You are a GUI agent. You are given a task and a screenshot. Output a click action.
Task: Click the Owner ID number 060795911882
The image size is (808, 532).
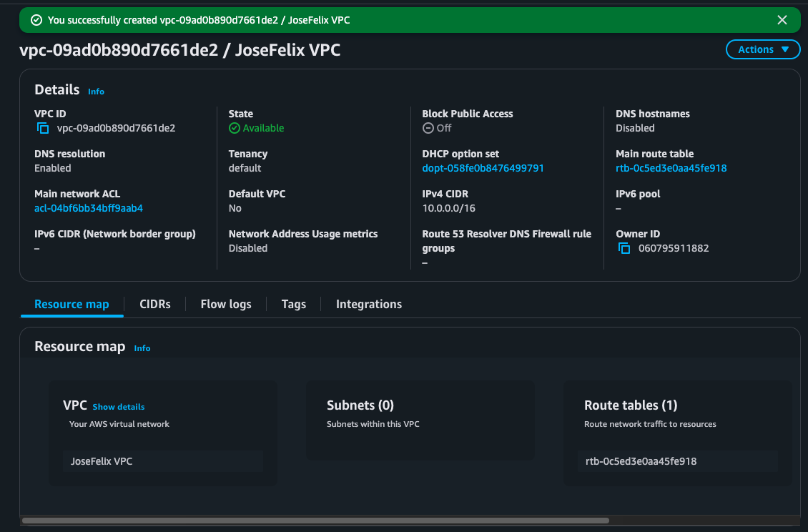click(674, 248)
